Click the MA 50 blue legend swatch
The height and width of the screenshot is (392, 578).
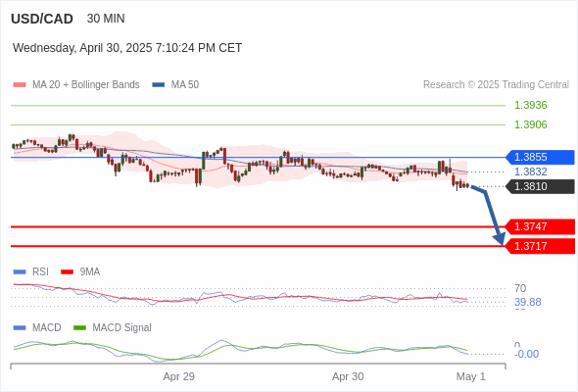pyautogui.click(x=158, y=85)
